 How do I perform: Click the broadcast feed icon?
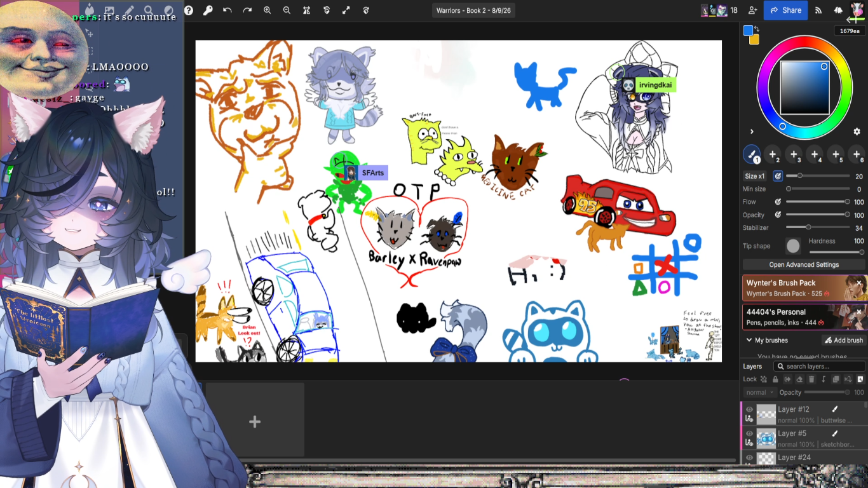click(x=818, y=10)
